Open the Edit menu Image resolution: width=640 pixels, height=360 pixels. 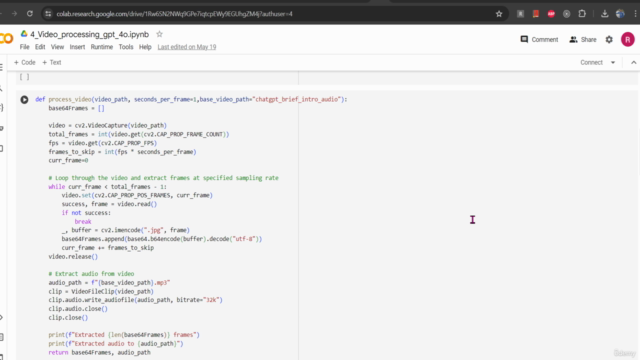point(40,47)
